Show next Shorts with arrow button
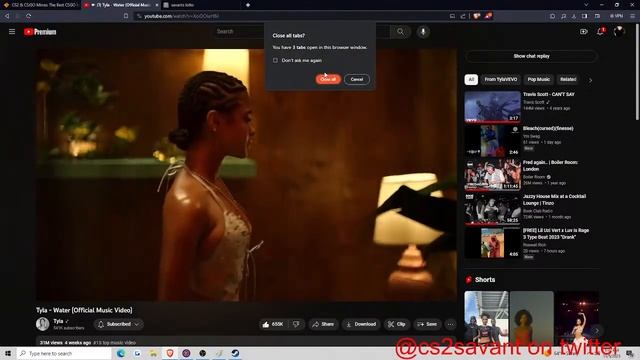Image resolution: width=640 pixels, height=360 pixels. point(597,331)
